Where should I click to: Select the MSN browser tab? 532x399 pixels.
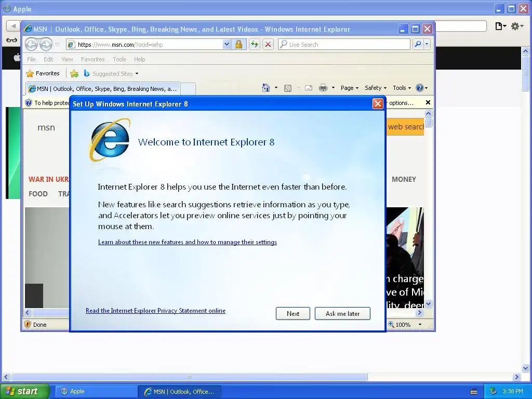[103, 89]
